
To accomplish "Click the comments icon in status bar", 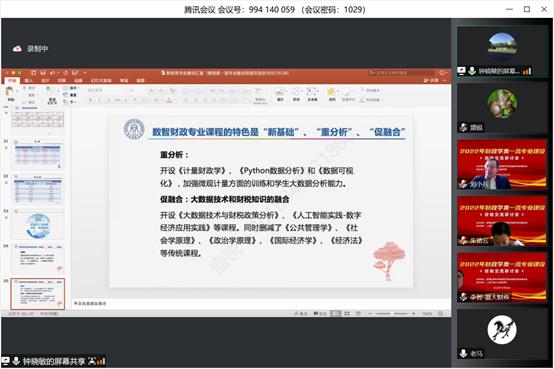I will pyautogui.click(x=320, y=314).
